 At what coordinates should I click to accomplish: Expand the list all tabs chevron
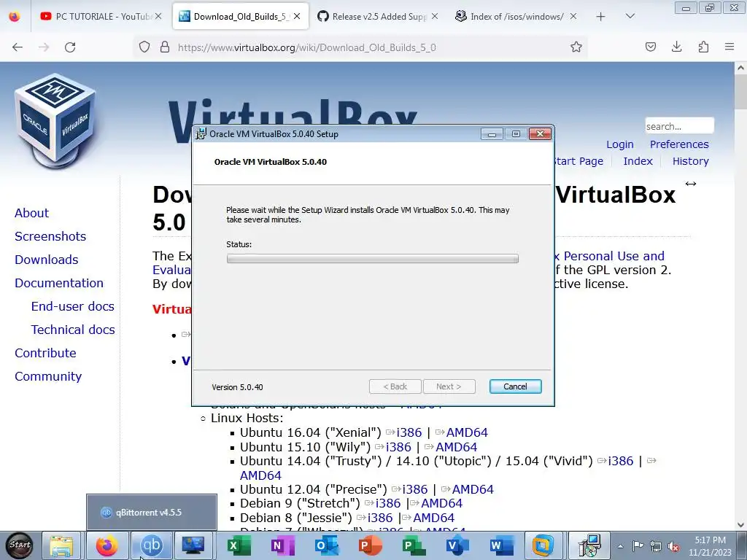click(x=630, y=17)
